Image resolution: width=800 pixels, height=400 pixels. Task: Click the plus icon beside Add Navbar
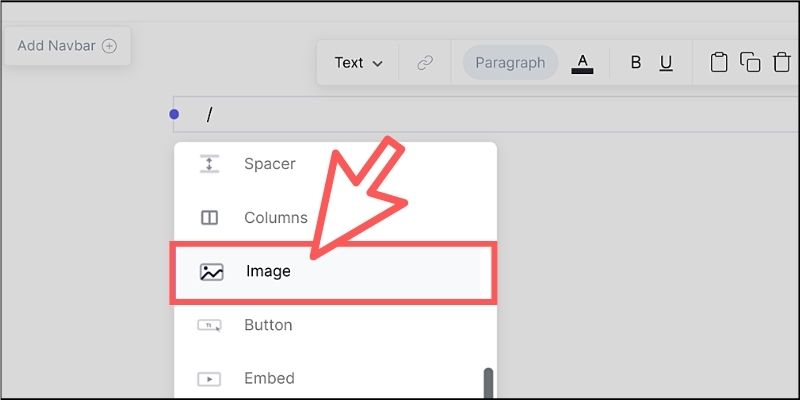[110, 46]
